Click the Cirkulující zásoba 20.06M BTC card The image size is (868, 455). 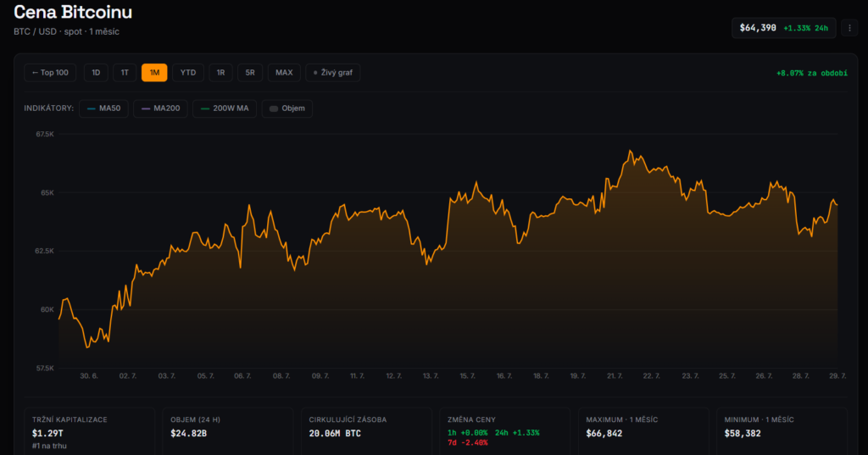[366, 431]
